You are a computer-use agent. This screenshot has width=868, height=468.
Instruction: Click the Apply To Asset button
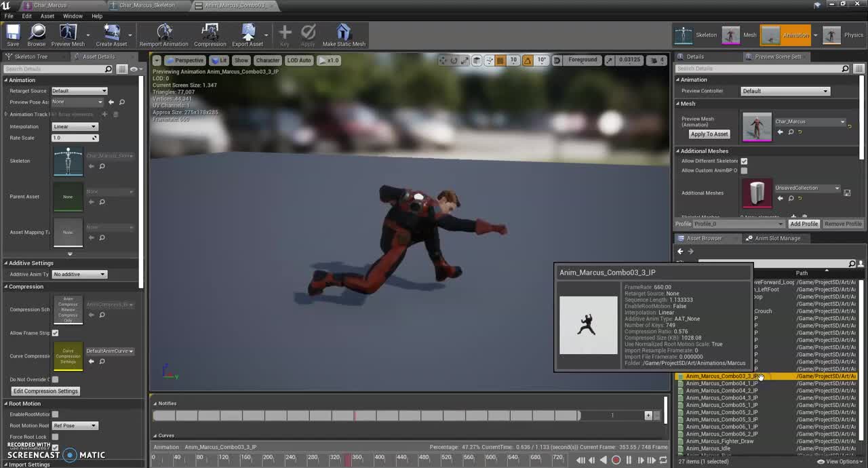709,134
